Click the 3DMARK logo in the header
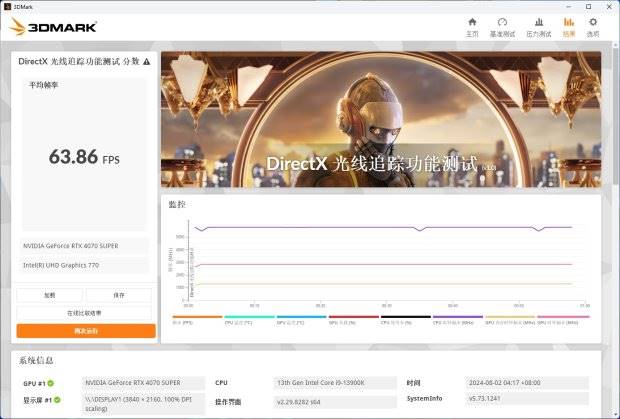Viewport: 620px width, 419px height. 53,27
